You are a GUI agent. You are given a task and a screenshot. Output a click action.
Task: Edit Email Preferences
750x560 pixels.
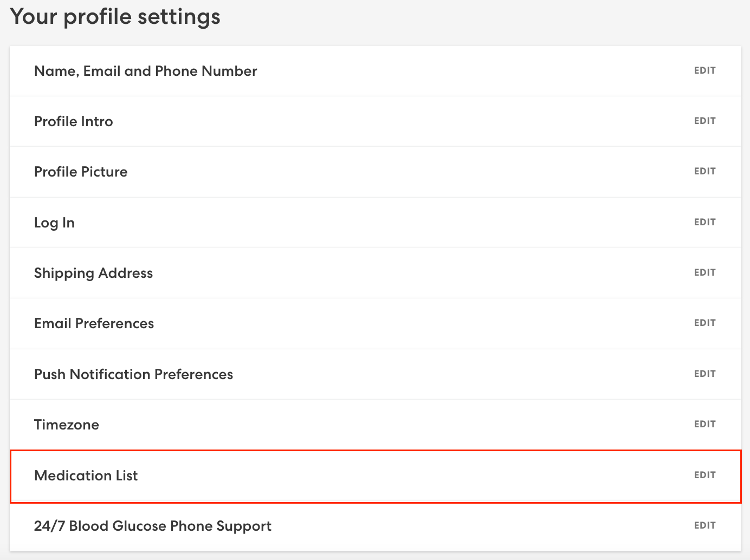tap(704, 323)
